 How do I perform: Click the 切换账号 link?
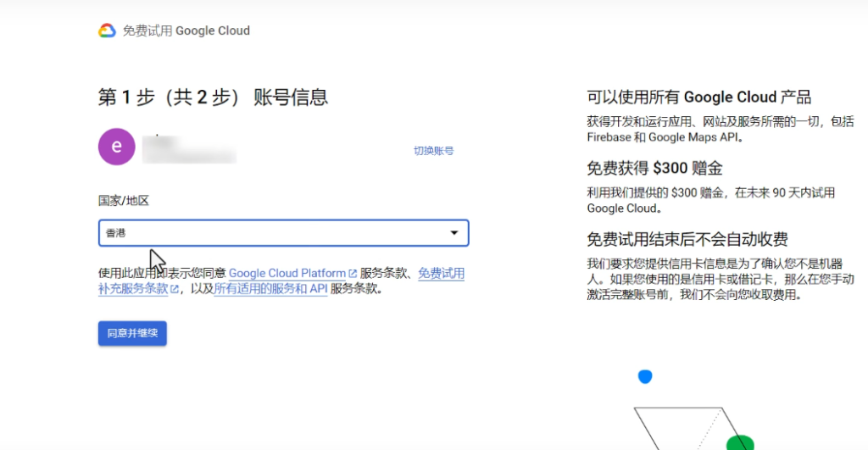pos(433,151)
